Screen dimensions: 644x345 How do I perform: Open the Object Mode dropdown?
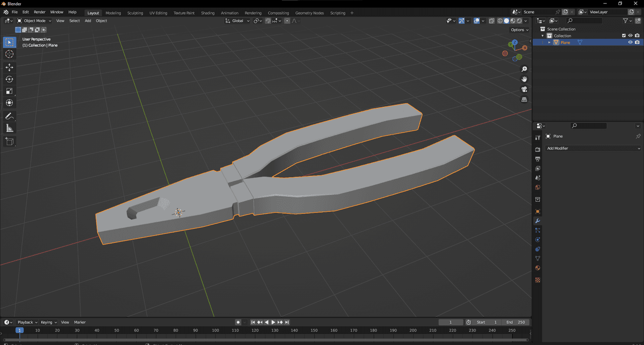tap(34, 21)
